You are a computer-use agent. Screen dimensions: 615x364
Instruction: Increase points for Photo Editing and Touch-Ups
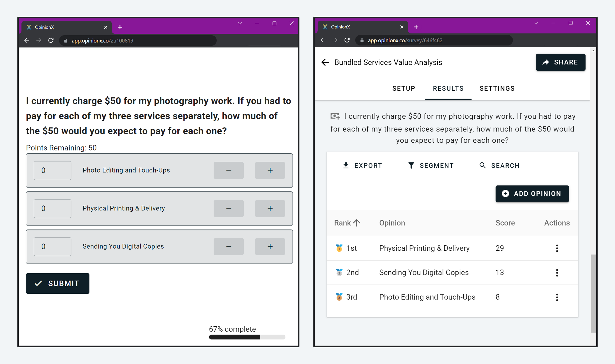(270, 170)
